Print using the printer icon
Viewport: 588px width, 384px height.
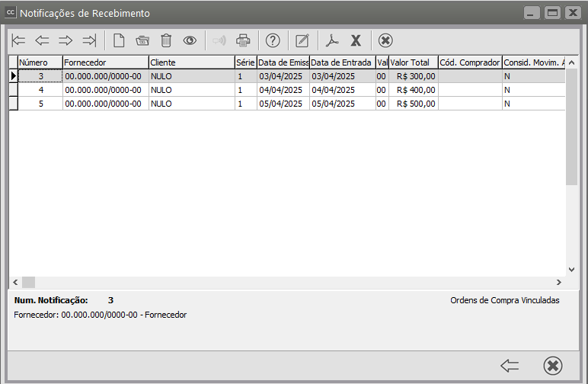tap(243, 40)
